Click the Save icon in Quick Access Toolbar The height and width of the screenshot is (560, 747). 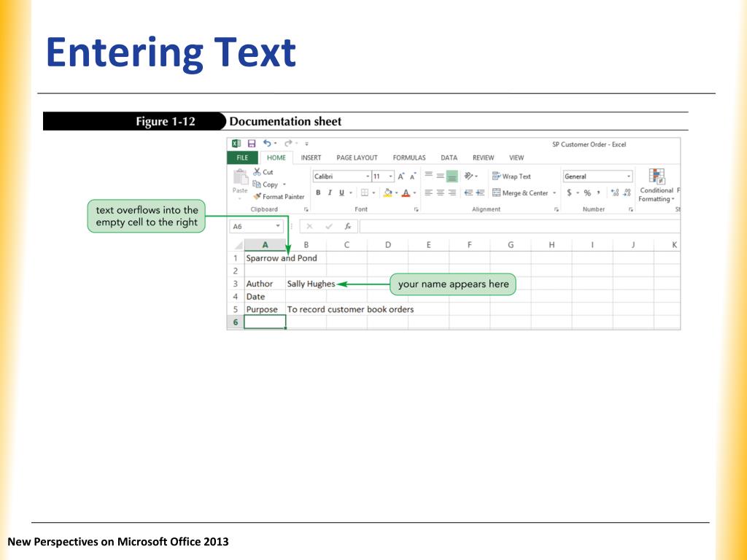(252, 144)
